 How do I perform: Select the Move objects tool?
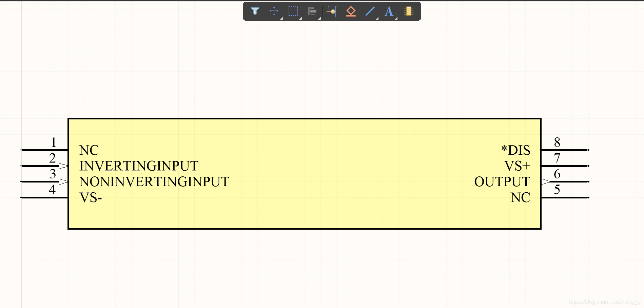[x=274, y=11]
